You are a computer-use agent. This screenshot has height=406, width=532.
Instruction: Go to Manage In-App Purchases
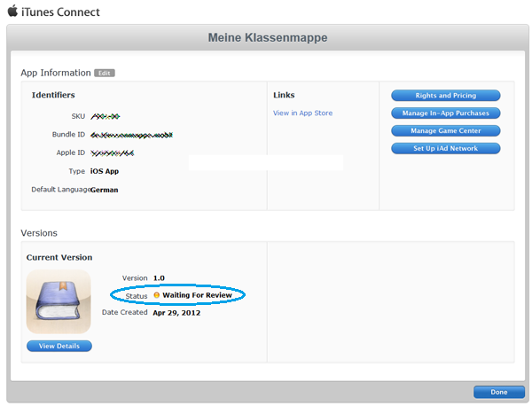[x=445, y=113]
